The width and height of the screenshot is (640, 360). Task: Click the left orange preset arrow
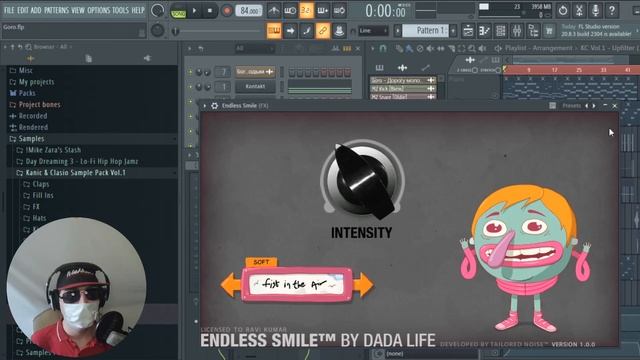click(231, 285)
